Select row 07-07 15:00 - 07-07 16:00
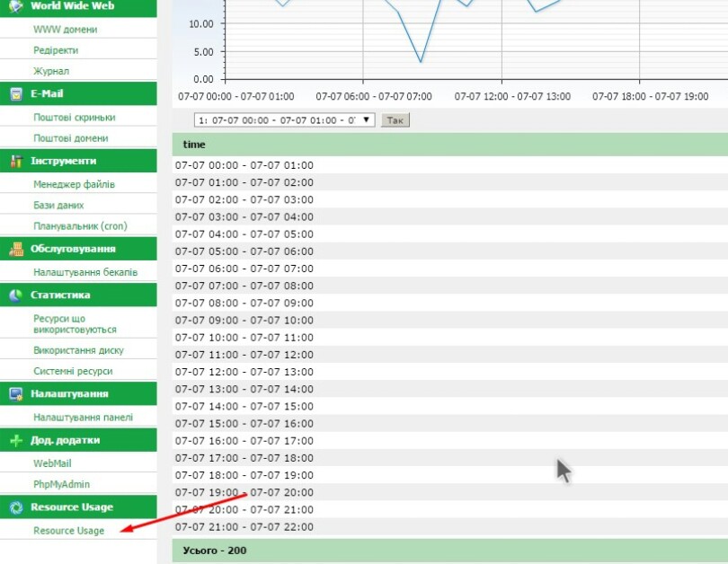 (x=450, y=424)
